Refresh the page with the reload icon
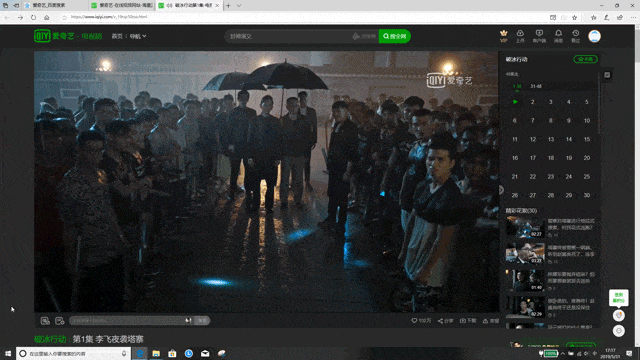This screenshot has height=360, width=640. pos(33,18)
